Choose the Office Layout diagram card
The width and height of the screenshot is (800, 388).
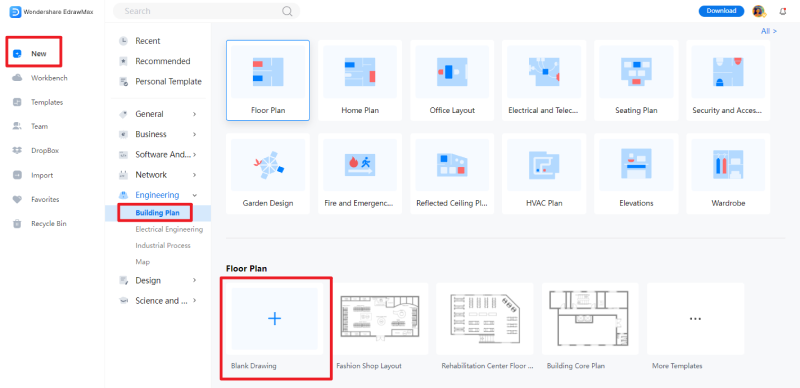coord(452,80)
